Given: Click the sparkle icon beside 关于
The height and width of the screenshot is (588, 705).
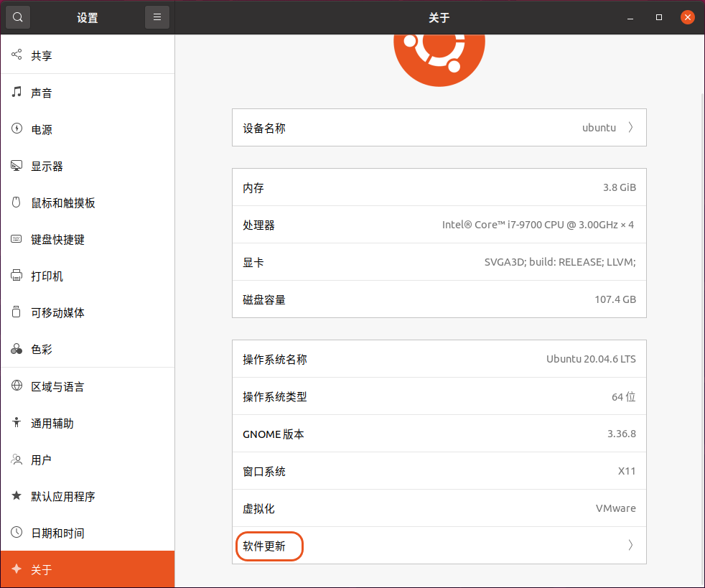Looking at the screenshot, I should [17, 569].
